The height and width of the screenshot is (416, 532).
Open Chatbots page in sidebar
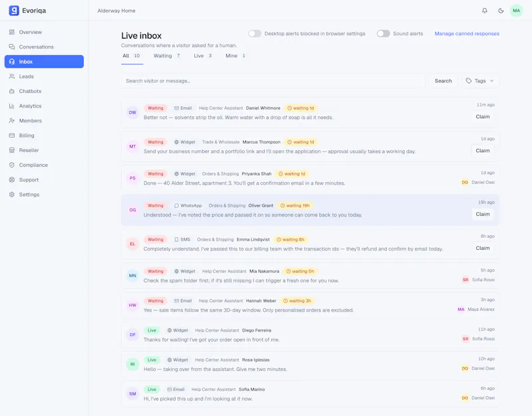44,91
